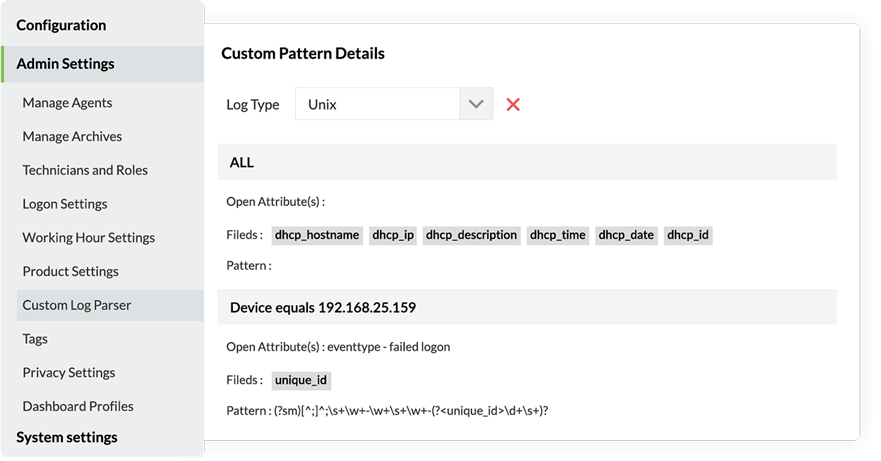Select Logon Settings in sidebar
This screenshot has height=461, width=881.
coord(65,204)
